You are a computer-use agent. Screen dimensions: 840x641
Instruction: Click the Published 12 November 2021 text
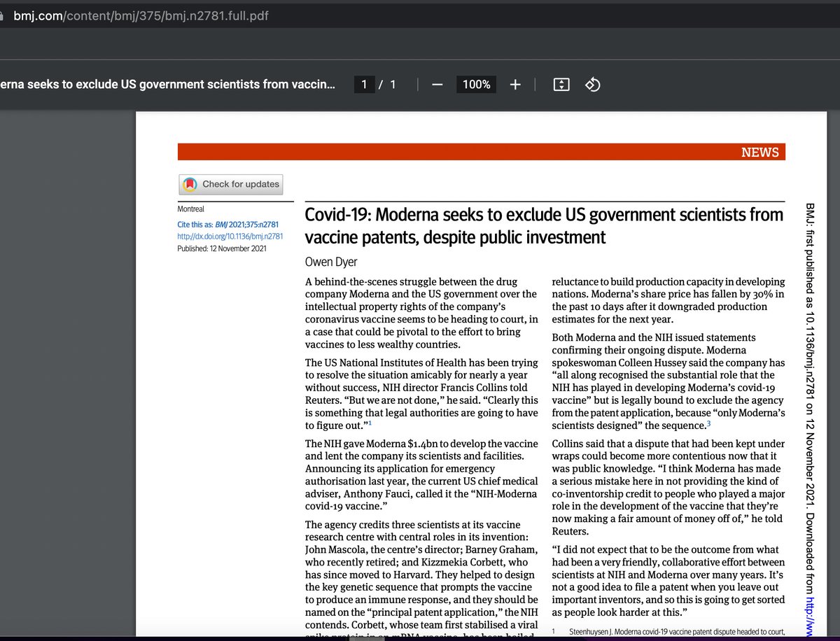click(221, 248)
